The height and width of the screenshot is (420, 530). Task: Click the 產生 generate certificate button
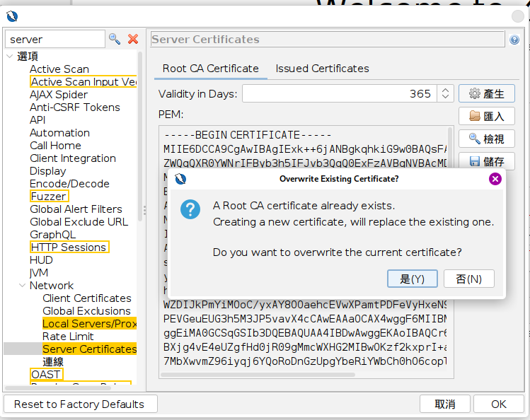[x=486, y=93]
